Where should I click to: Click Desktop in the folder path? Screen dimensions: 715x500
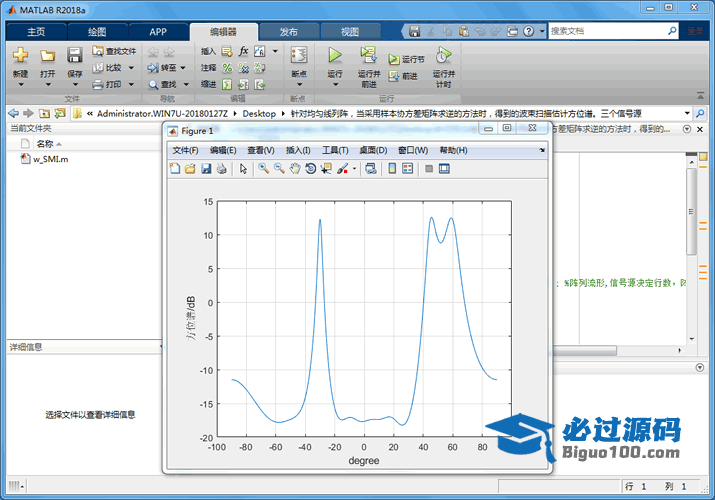click(259, 113)
